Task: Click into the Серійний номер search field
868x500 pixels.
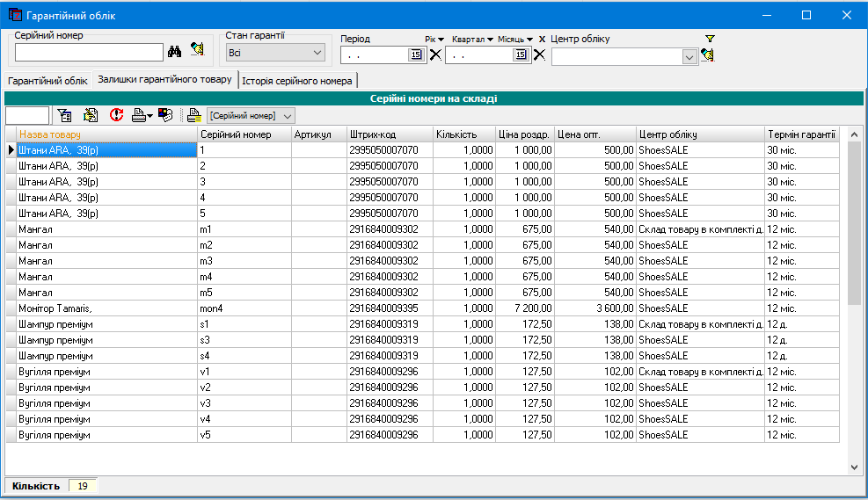Action: point(89,53)
